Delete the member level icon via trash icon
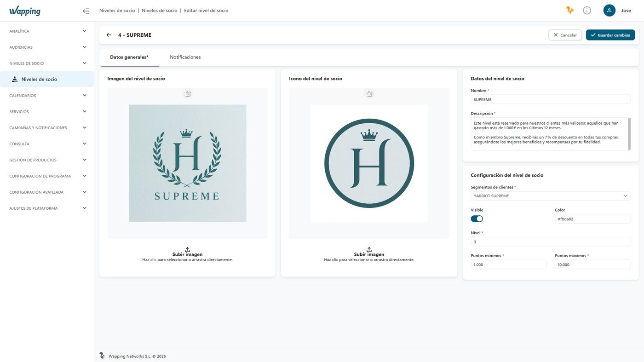This screenshot has width=644, height=362. pyautogui.click(x=369, y=93)
